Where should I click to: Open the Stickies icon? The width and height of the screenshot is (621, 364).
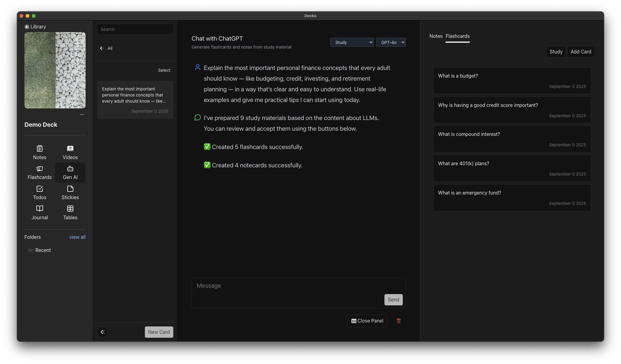coord(70,189)
